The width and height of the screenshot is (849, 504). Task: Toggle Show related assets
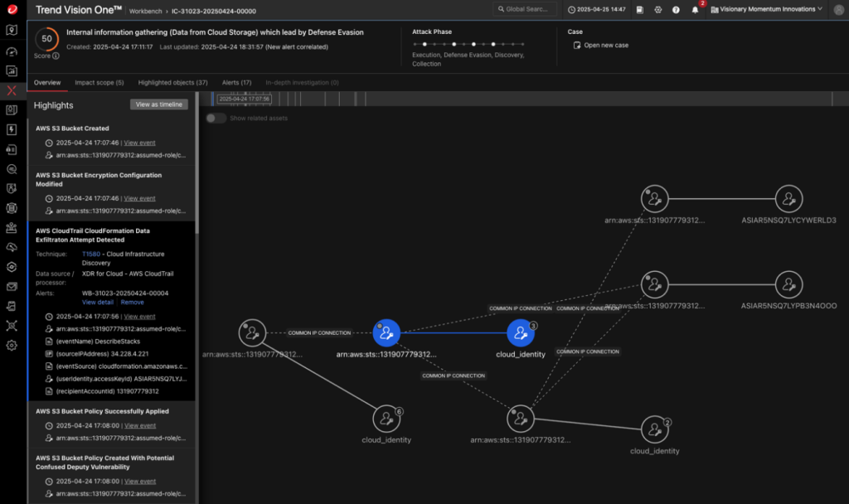(x=216, y=119)
